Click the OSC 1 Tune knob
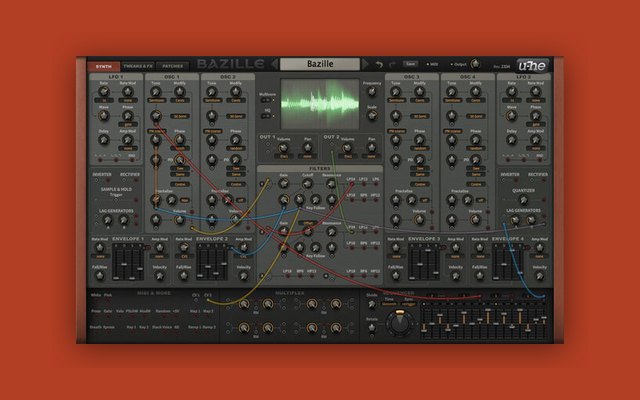 coord(156,92)
